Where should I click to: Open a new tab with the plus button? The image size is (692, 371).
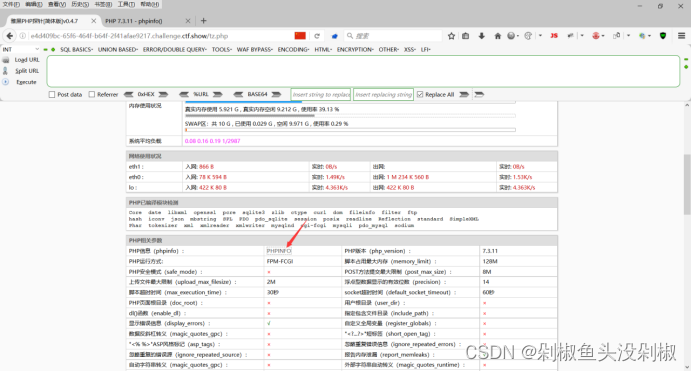click(x=203, y=21)
